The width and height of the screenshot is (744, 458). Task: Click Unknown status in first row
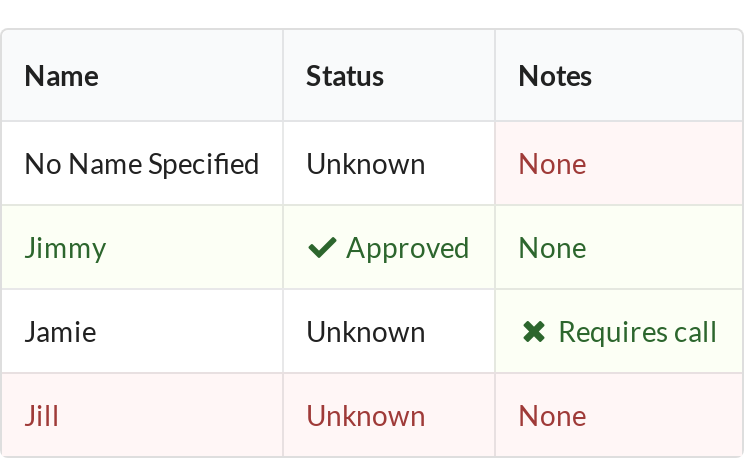click(x=366, y=164)
